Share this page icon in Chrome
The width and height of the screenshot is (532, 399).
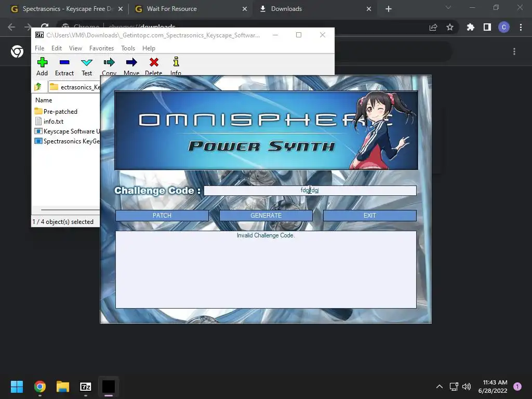pos(433,27)
